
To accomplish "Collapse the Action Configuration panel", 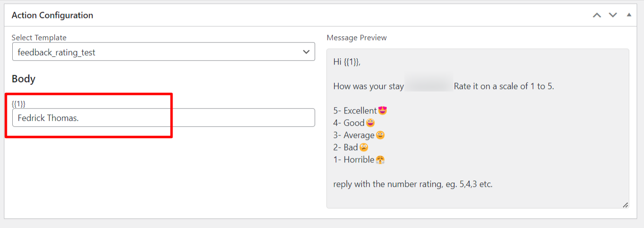I will [x=629, y=15].
